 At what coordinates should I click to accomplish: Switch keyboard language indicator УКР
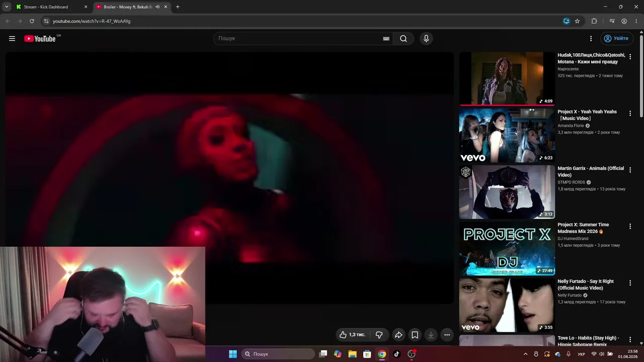click(581, 354)
